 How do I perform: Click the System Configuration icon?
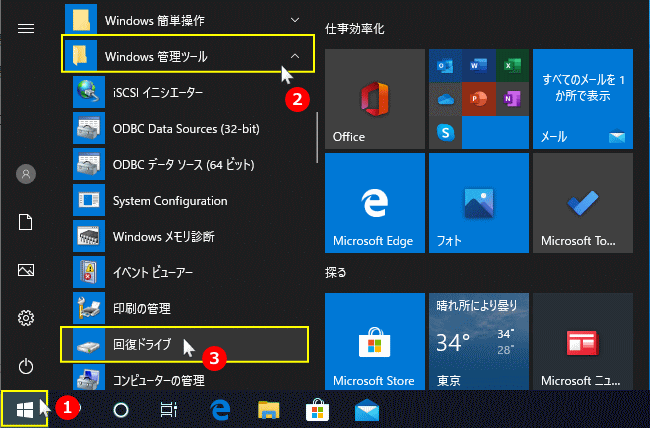coord(89,200)
